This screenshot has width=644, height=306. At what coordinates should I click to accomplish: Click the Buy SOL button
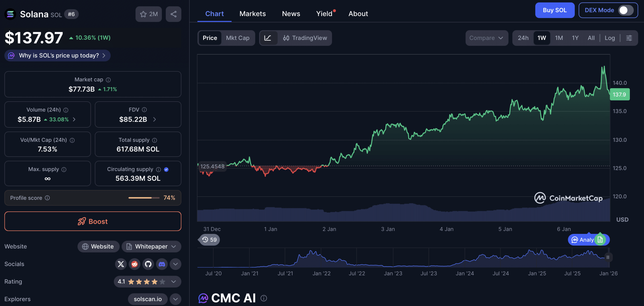554,10
